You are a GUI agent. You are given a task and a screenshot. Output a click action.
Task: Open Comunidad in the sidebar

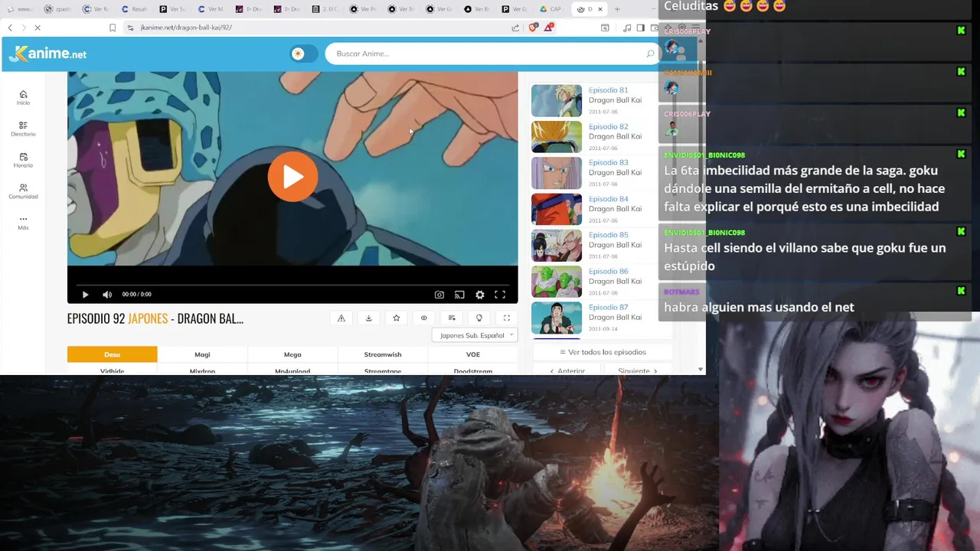tap(23, 191)
